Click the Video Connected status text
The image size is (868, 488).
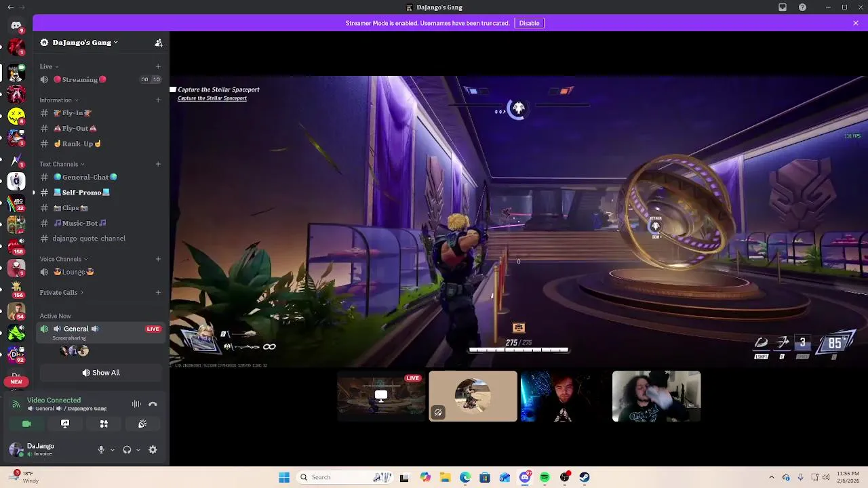click(54, 400)
